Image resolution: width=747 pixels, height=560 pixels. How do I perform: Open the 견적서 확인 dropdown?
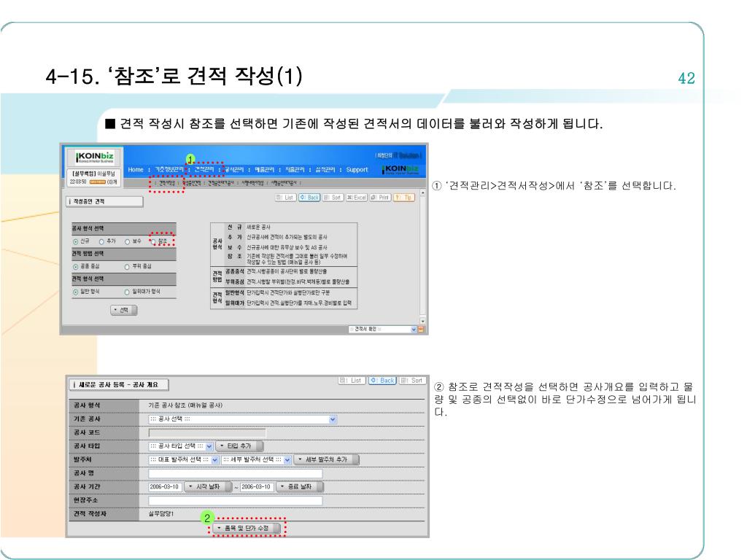click(x=382, y=330)
